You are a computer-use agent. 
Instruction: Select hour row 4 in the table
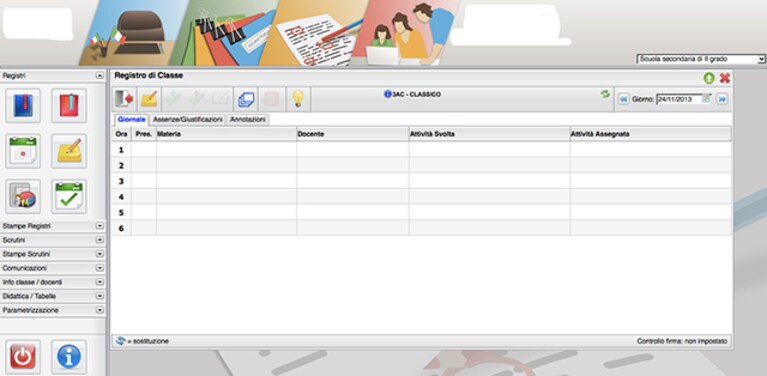pos(422,197)
